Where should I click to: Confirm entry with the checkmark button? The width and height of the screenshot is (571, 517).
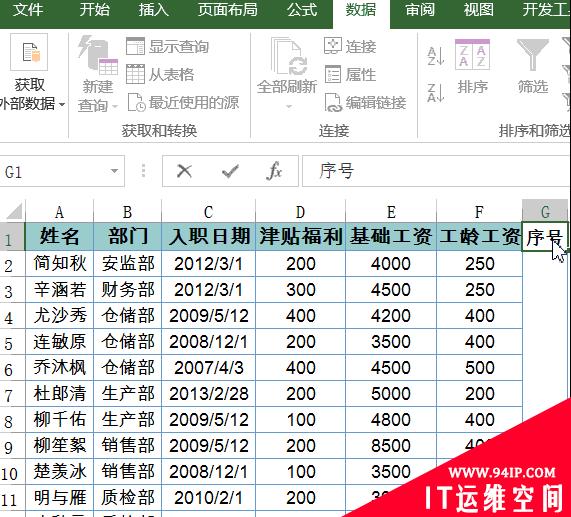230,171
